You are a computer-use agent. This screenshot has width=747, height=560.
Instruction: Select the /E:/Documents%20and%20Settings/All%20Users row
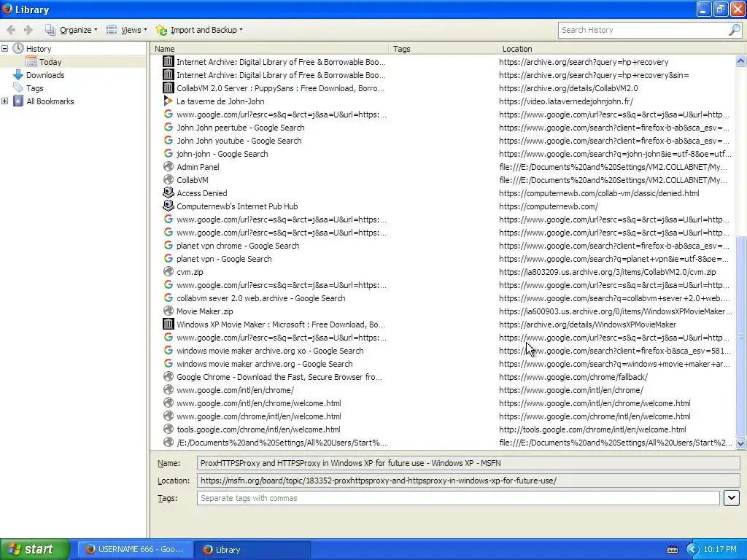[x=443, y=443]
